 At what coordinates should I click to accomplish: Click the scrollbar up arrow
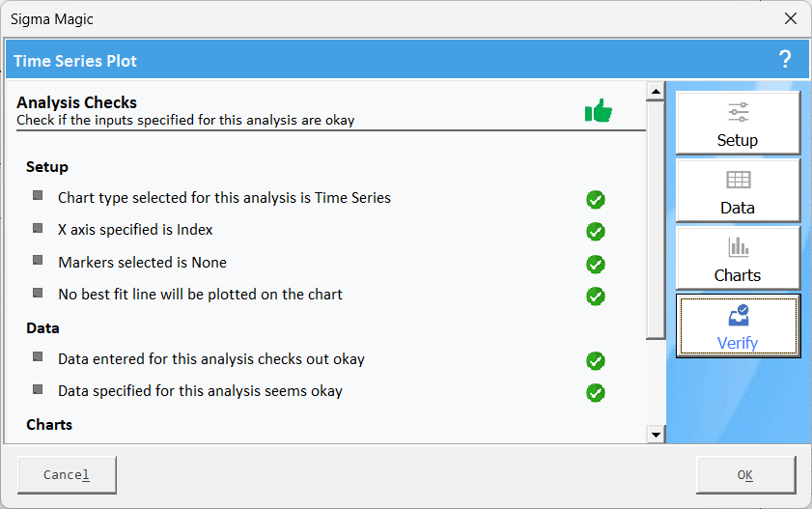[x=656, y=92]
